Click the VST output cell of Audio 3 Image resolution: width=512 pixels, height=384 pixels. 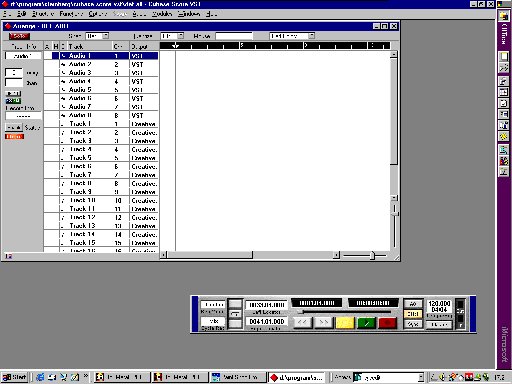click(144, 73)
